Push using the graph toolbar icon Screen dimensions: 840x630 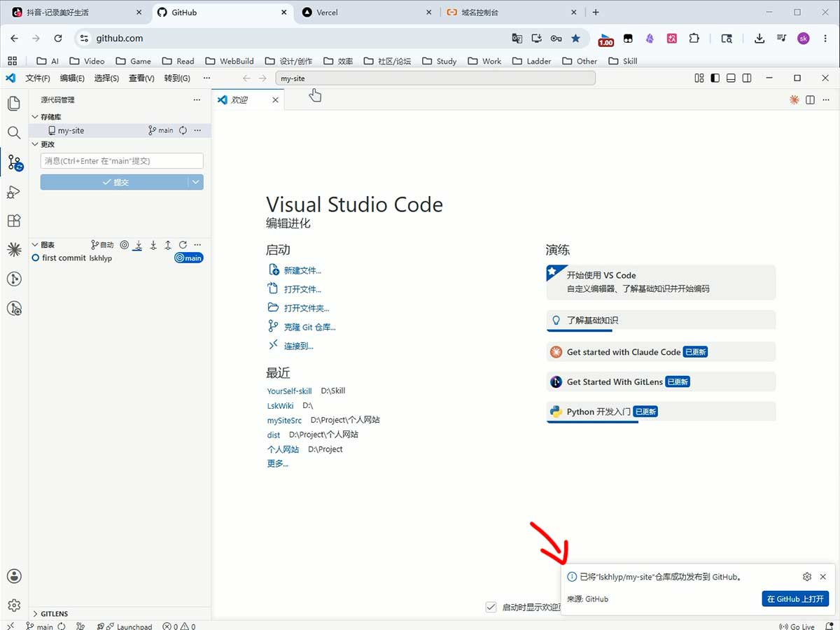click(x=168, y=245)
